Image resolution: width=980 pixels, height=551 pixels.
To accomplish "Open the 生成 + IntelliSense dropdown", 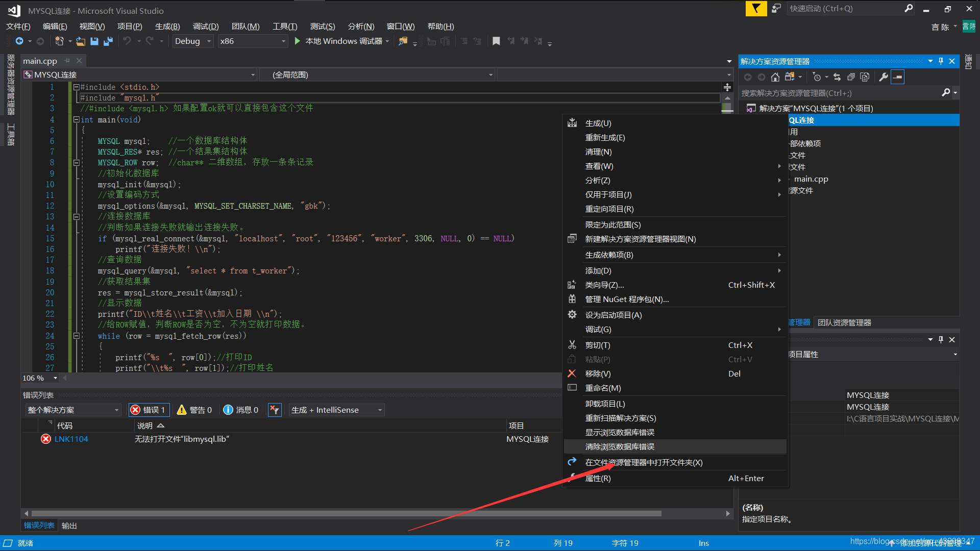I will click(336, 410).
